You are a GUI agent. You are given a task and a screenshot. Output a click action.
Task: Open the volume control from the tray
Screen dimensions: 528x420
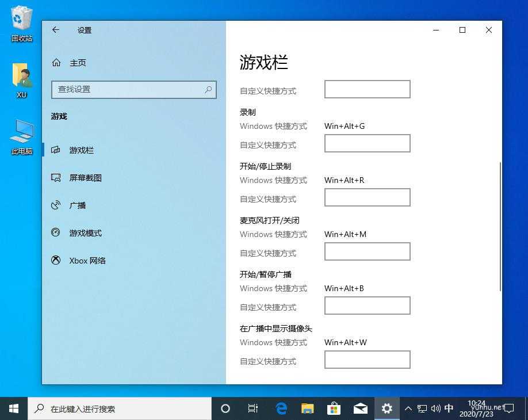(x=435, y=408)
